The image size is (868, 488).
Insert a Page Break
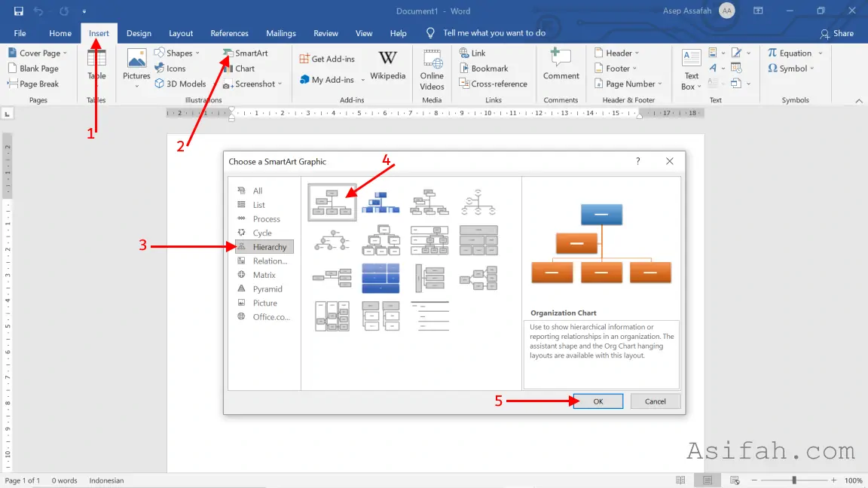point(33,84)
